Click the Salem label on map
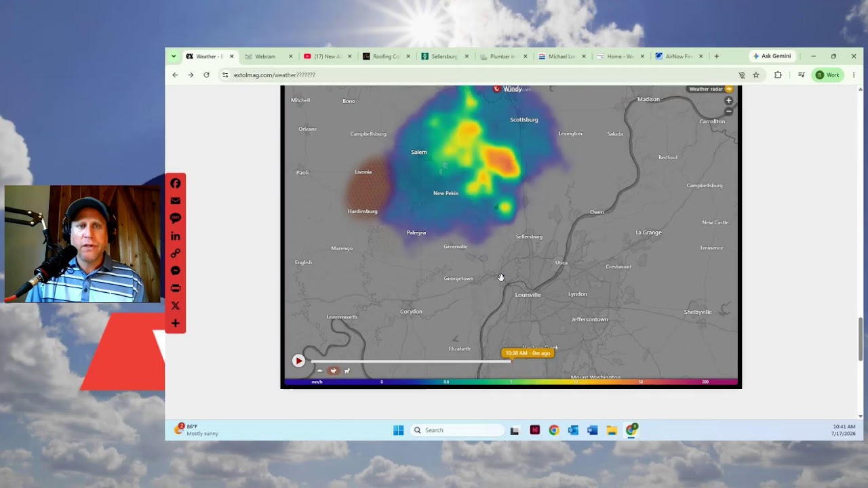The width and height of the screenshot is (868, 488). point(418,152)
